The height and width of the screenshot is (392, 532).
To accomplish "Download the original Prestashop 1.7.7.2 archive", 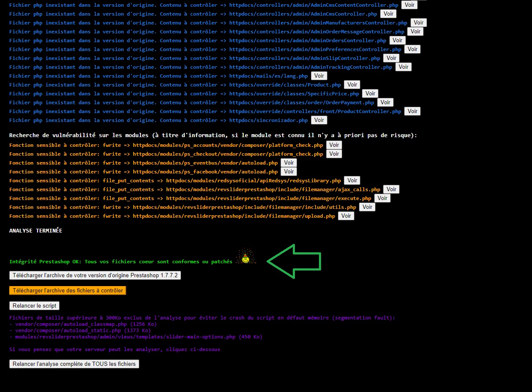I will [x=95, y=276].
